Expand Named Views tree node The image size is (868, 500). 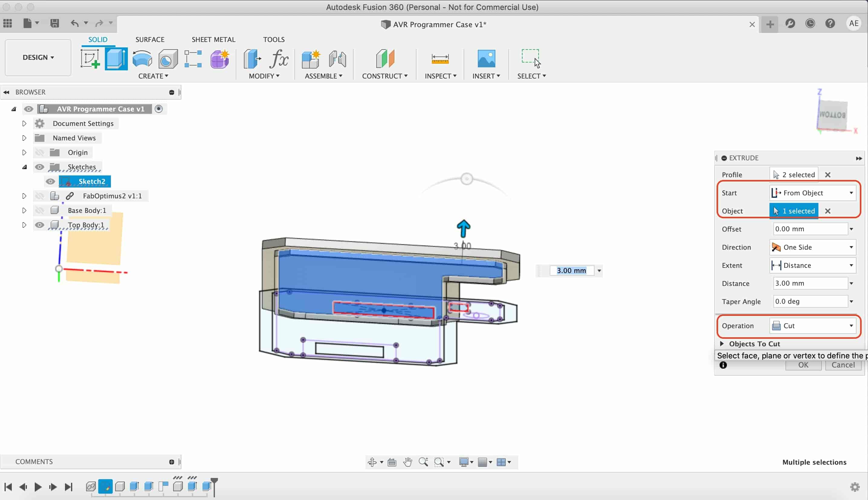(24, 138)
